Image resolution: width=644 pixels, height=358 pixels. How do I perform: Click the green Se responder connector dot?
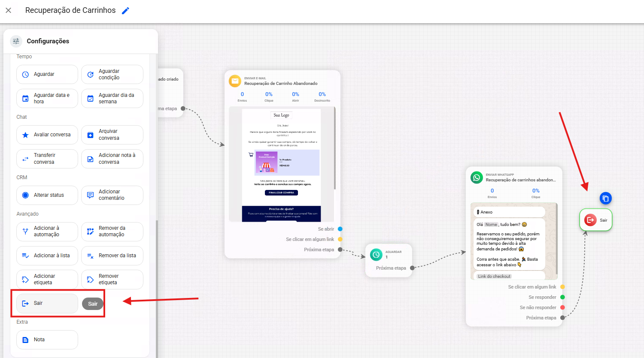(562, 297)
